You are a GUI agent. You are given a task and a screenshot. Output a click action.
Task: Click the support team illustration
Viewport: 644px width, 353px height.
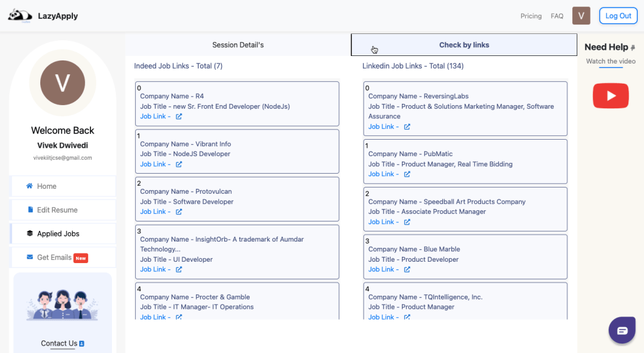tap(62, 305)
